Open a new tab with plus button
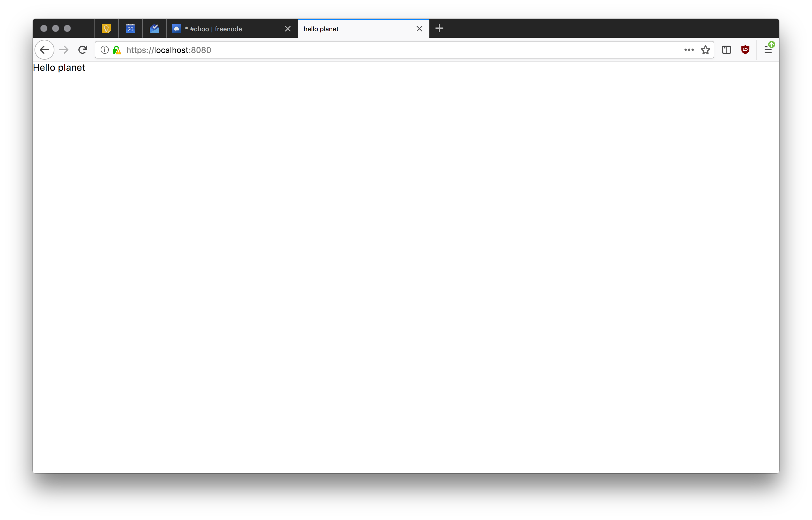This screenshot has width=812, height=520. pyautogui.click(x=439, y=28)
